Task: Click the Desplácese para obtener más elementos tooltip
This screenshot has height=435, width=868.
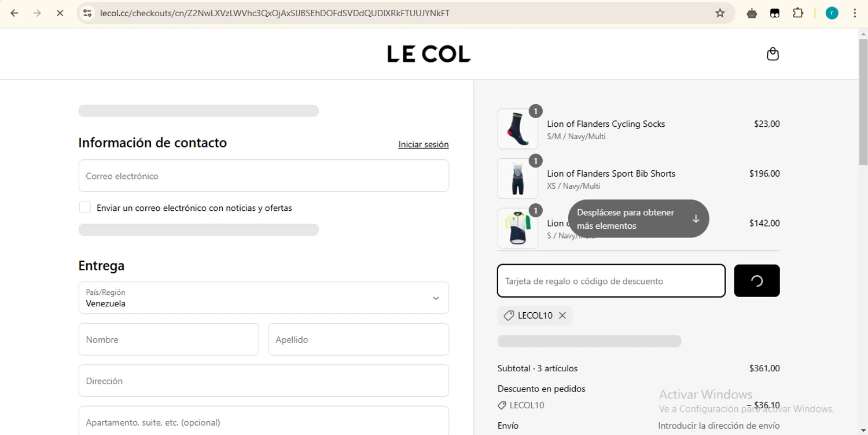Action: [x=639, y=219]
